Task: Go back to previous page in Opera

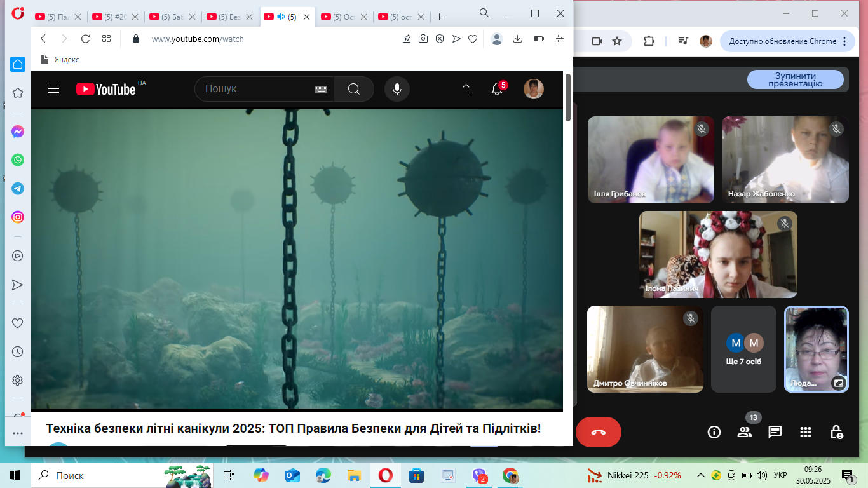Action: click(43, 39)
